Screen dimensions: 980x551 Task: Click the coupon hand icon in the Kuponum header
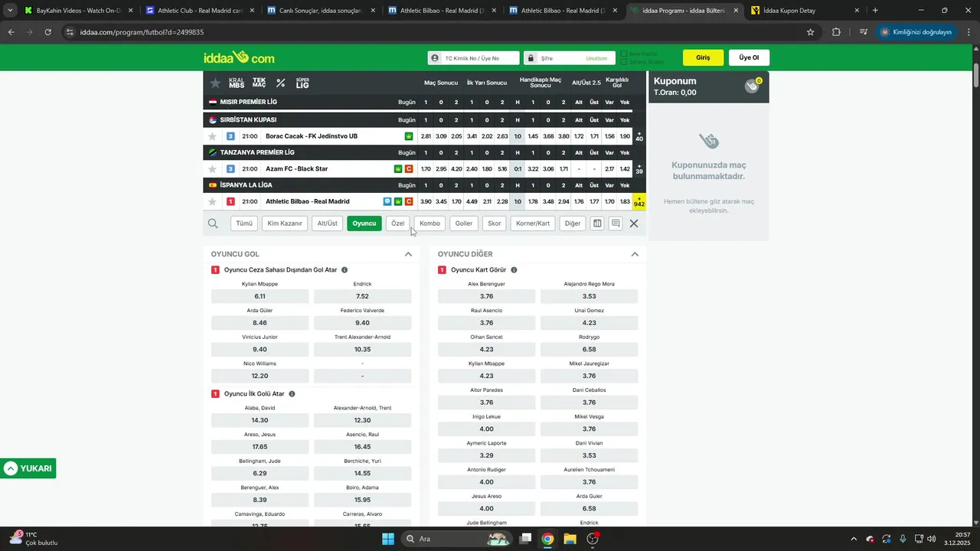coord(753,86)
